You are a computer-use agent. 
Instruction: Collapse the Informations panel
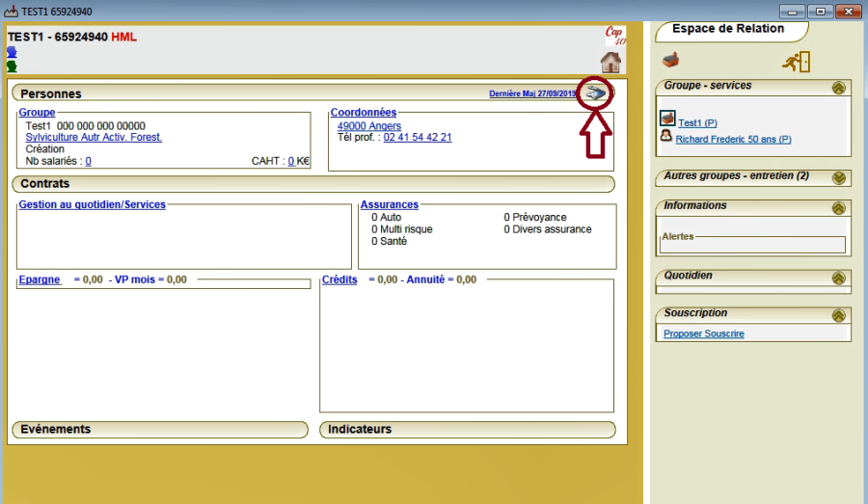point(839,208)
